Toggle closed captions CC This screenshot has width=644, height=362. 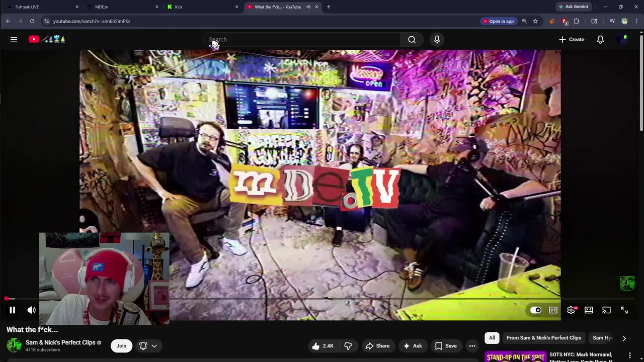click(553, 310)
